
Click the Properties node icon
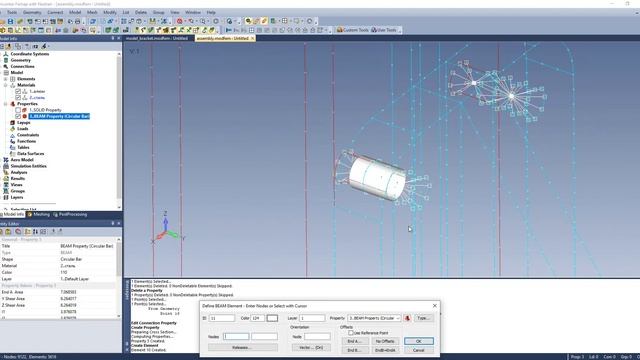click(13, 104)
